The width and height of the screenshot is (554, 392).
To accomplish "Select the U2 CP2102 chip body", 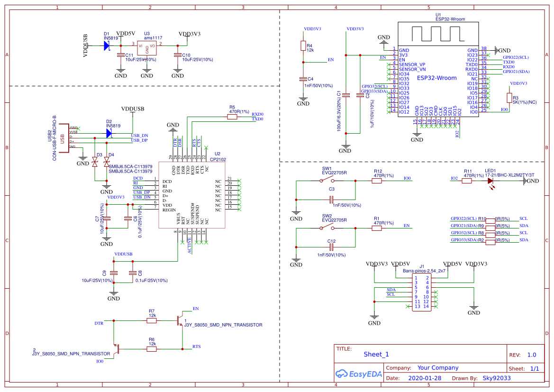I will point(192,195).
